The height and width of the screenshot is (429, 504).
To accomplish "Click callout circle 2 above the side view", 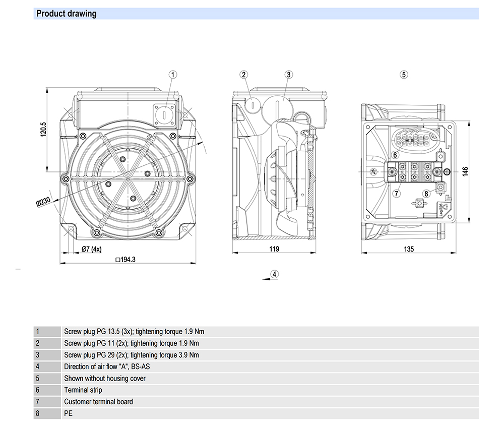I will 244,75.
